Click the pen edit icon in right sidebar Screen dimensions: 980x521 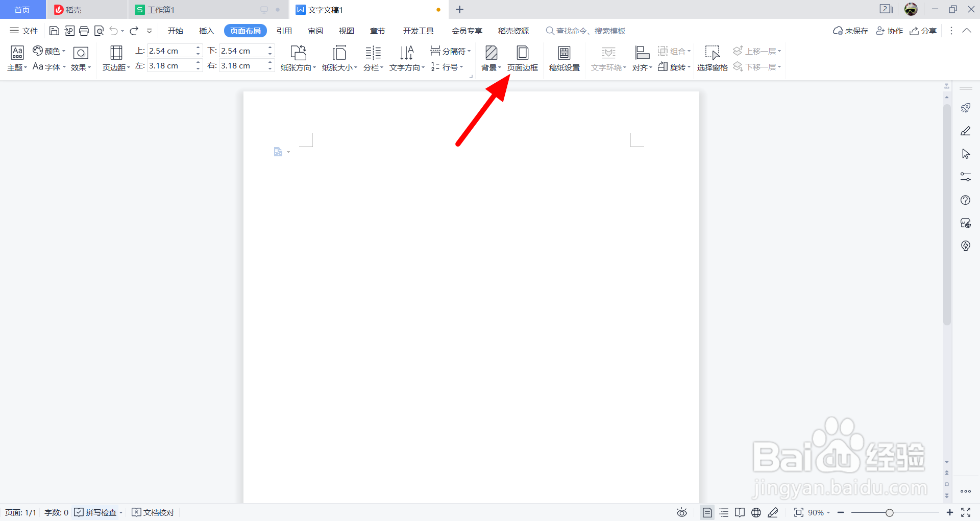click(x=966, y=131)
